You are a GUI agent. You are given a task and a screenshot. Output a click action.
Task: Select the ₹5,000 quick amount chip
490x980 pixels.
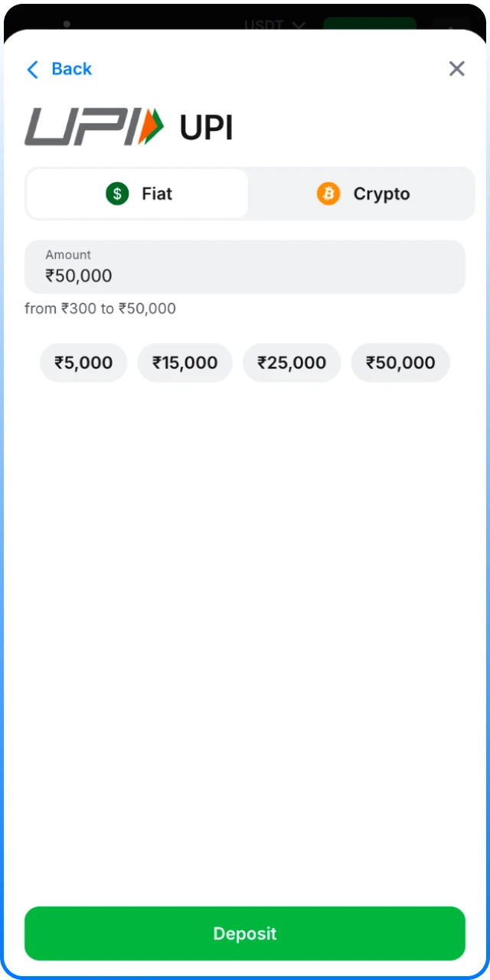coord(83,362)
